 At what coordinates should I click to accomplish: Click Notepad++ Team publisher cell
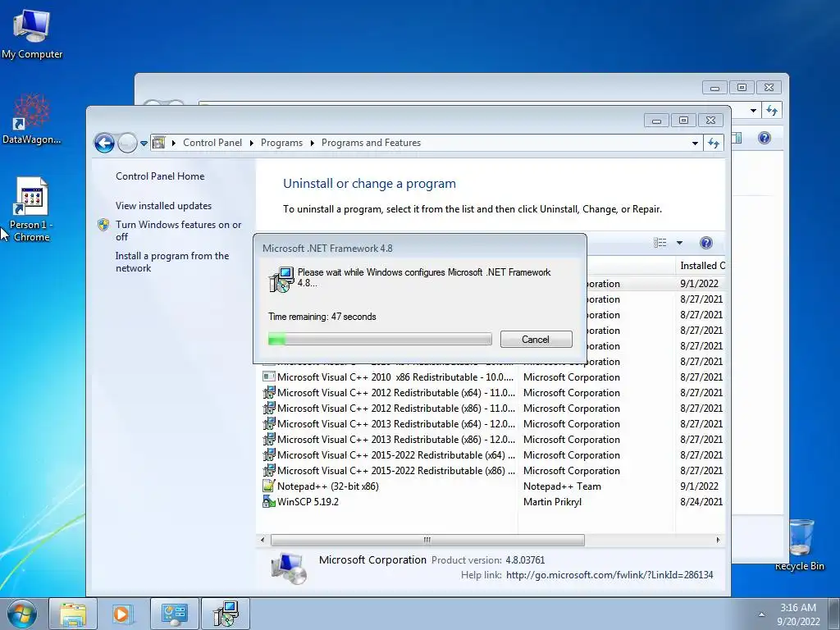(x=562, y=486)
